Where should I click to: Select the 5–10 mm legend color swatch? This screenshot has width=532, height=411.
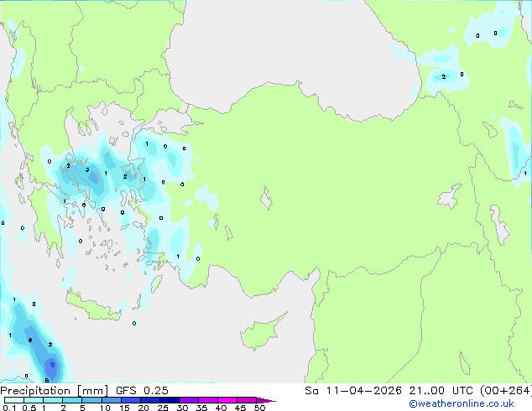tap(92, 400)
